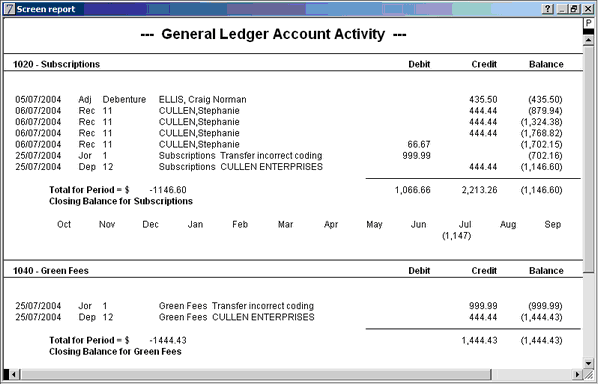Click the date 05/07/2004
Image resolution: width=598 pixels, height=384 pixels.
click(38, 100)
